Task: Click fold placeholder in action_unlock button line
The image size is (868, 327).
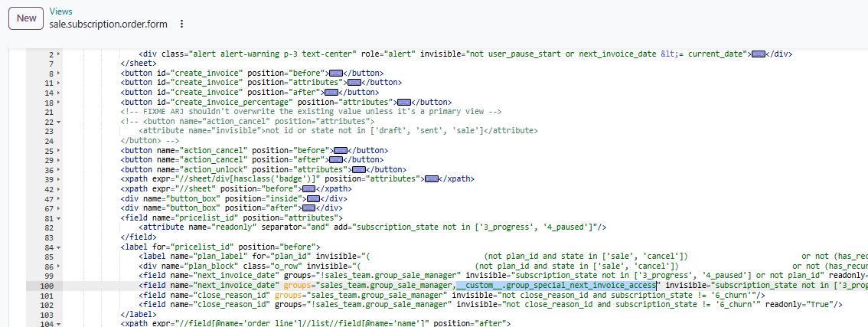Action: point(359,169)
